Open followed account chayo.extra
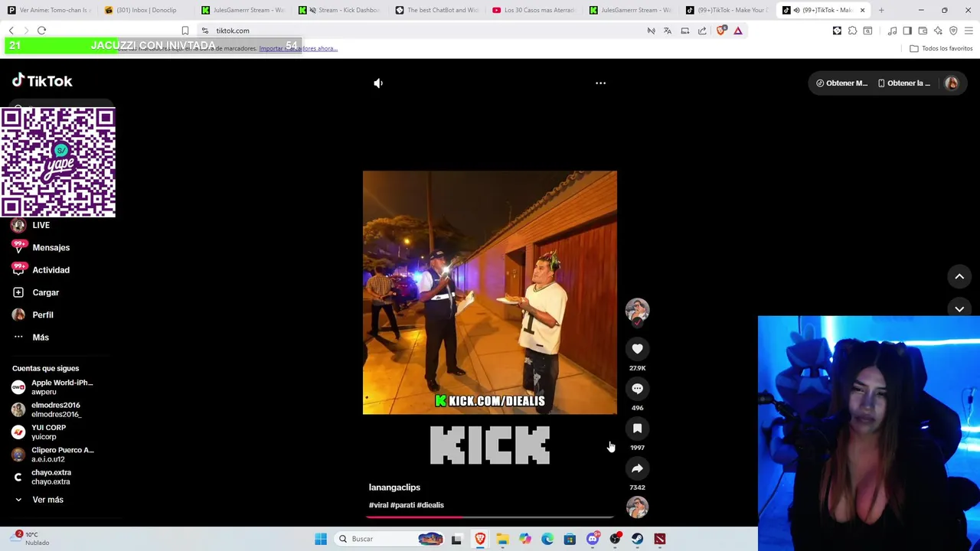Viewport: 980px width, 551px height. click(x=42, y=477)
